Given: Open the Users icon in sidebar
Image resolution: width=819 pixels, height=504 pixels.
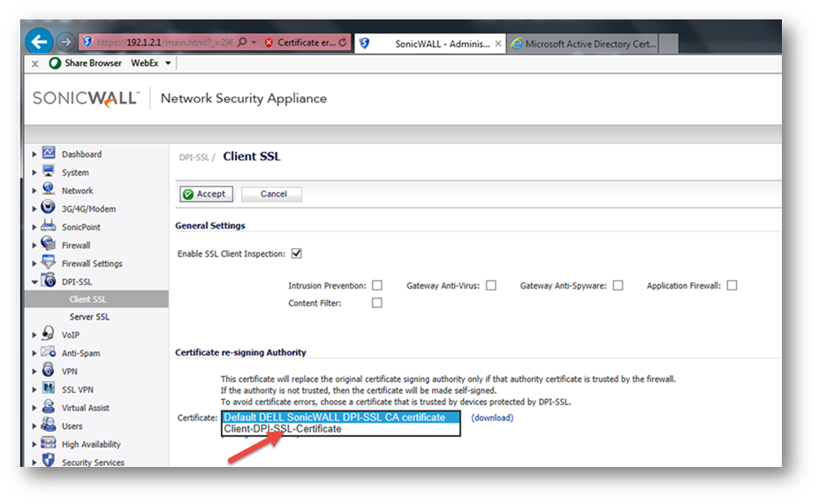Looking at the screenshot, I should click(49, 425).
